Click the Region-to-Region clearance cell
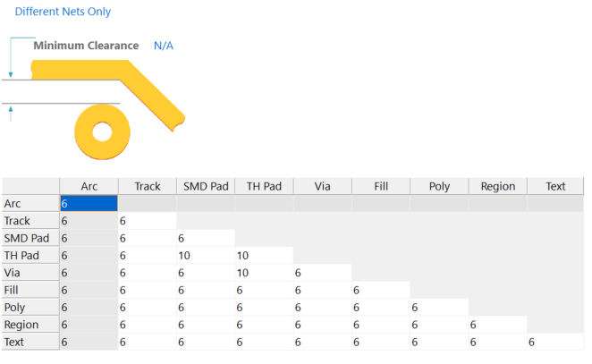This screenshot has width=592, height=364. click(498, 325)
